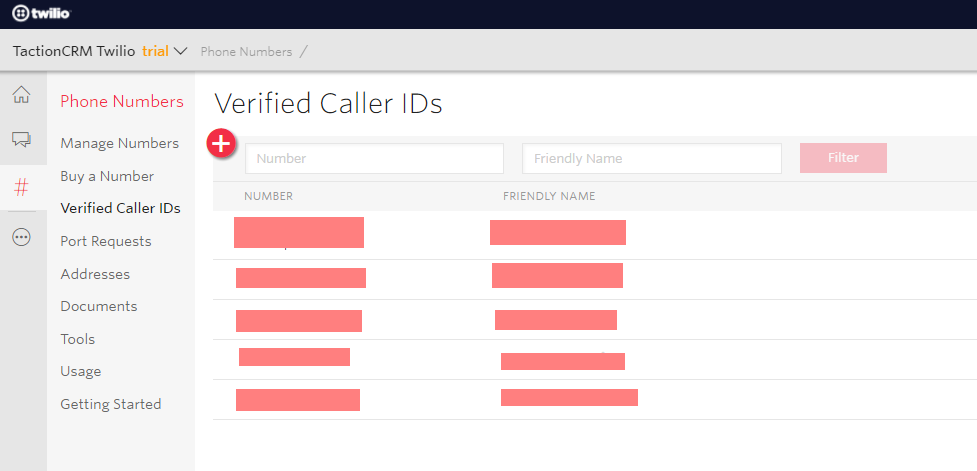Viewport: 977px width, 471px height.
Task: Click the Phone Numbers breadcrumb
Action: click(x=246, y=52)
